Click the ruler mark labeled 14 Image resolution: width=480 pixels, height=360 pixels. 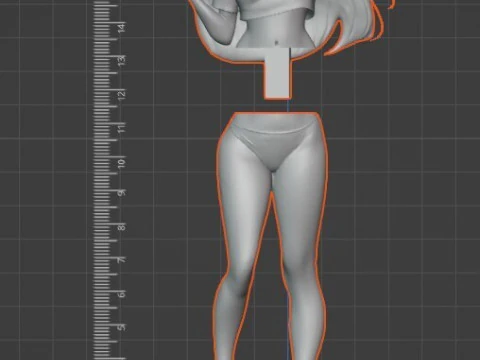tap(122, 27)
